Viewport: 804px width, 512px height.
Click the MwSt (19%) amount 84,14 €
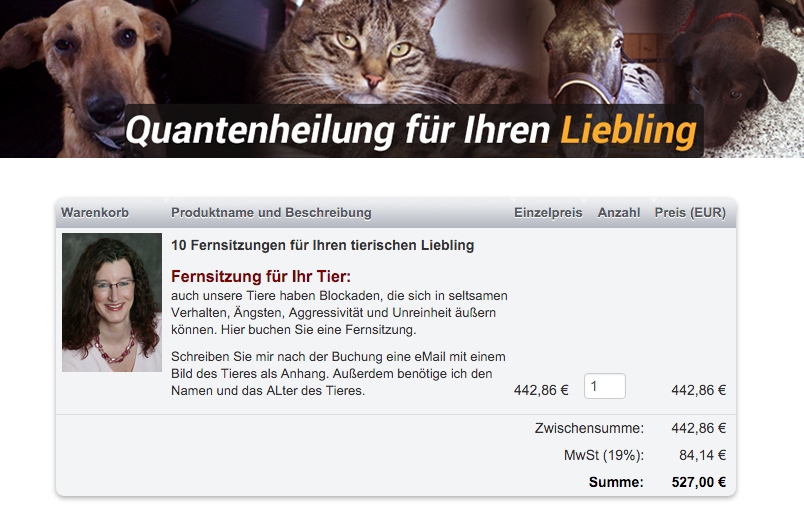tap(702, 455)
